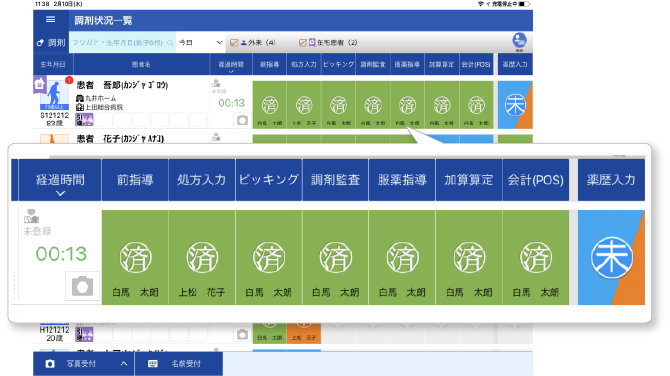Toggle the 在宅患者 (2) checkbox

(303, 42)
